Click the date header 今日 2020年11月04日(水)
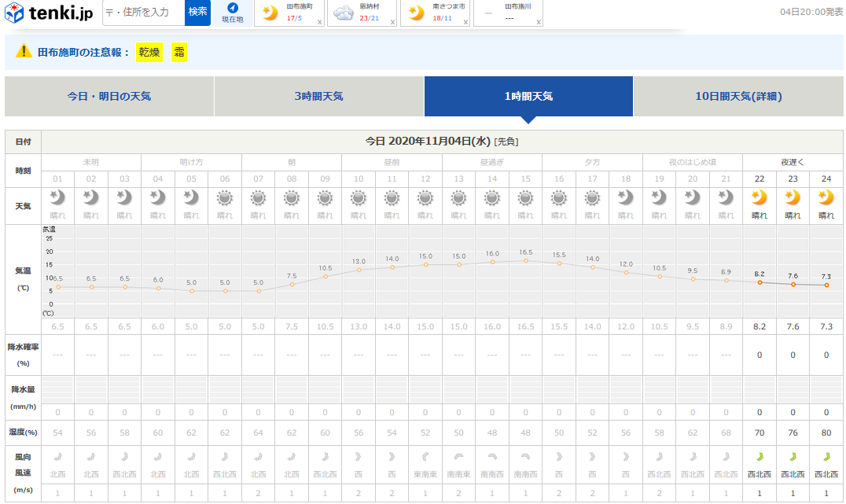Image resolution: width=846 pixels, height=504 pixels. [428, 142]
